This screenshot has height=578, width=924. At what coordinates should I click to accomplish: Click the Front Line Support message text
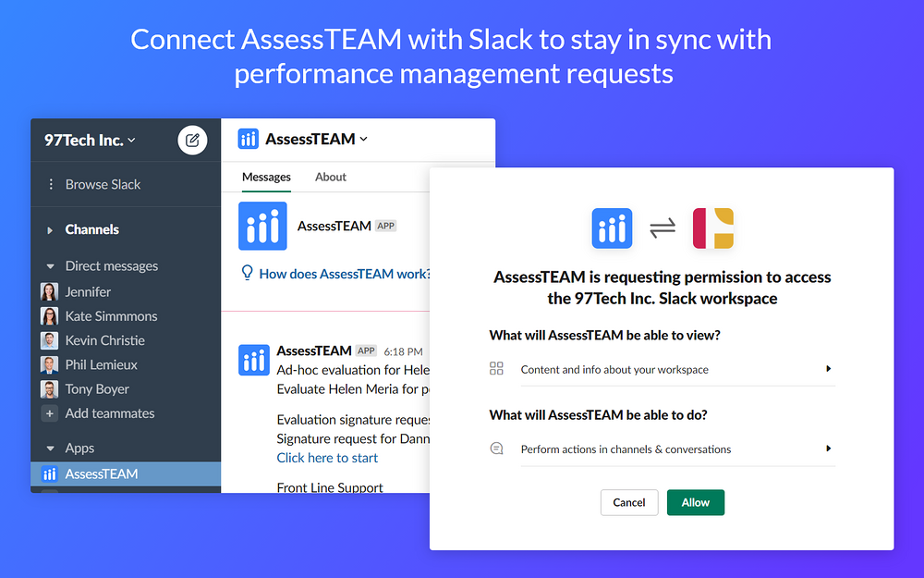coord(330,487)
